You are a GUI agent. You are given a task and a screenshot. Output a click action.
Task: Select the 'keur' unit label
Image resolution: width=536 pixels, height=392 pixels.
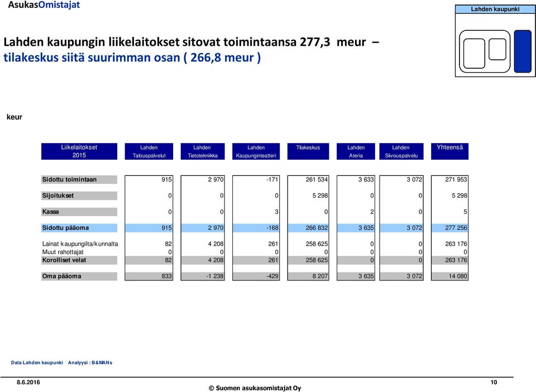15,117
